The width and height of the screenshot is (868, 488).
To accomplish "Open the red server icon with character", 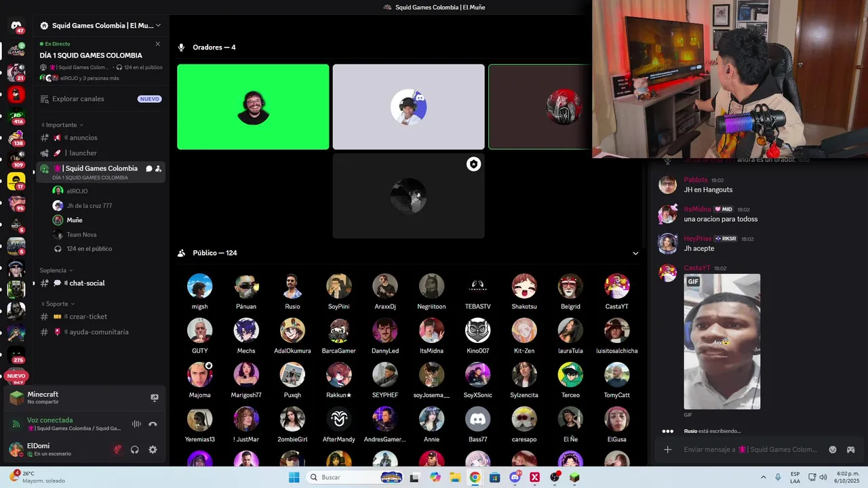I will (16, 94).
